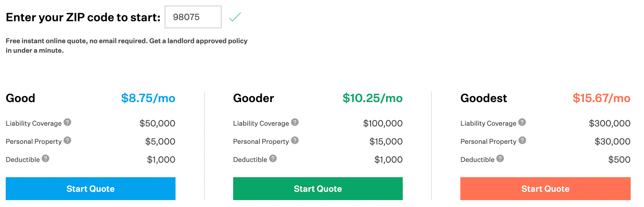Start a quote for the Gooder plan

[318, 189]
